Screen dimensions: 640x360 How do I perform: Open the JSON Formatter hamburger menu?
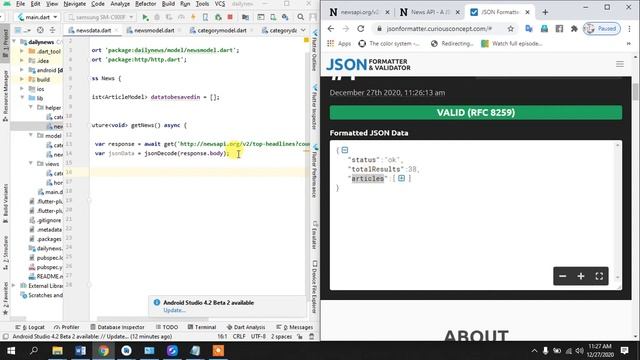620,64
